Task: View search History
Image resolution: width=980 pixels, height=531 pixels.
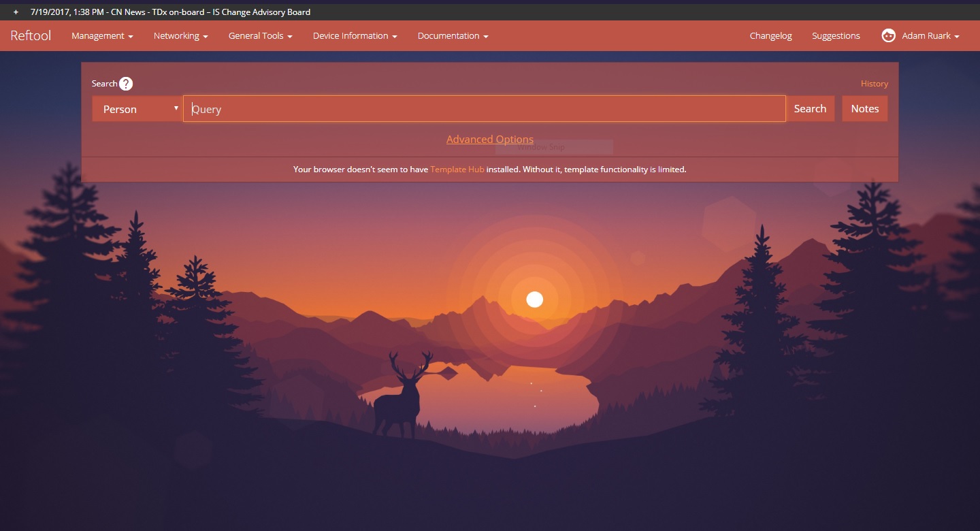Action: [875, 84]
